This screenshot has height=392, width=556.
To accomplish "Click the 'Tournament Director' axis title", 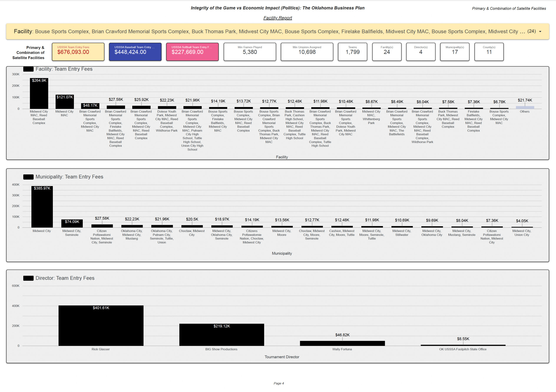I will click(282, 357).
